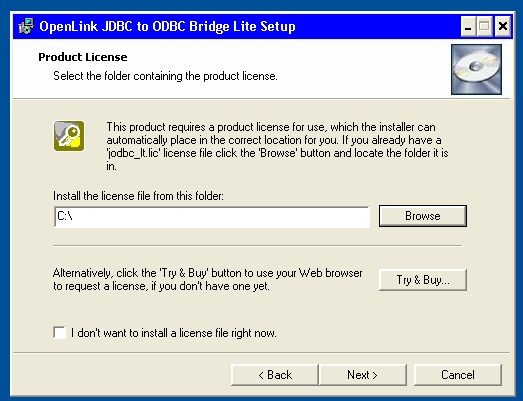Go to the previous step with Back
523x401 pixels.
pyautogui.click(x=275, y=375)
